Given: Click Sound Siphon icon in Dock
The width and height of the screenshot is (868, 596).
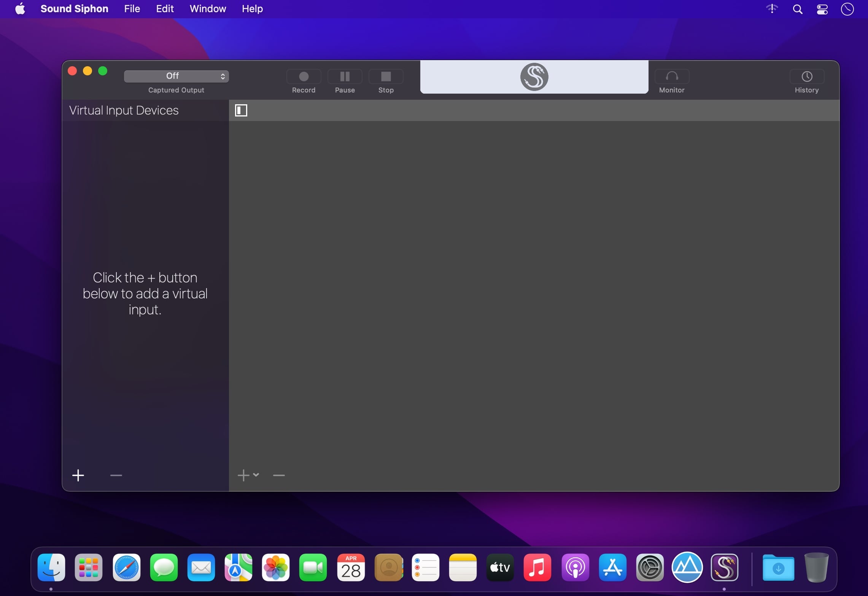Looking at the screenshot, I should [724, 568].
